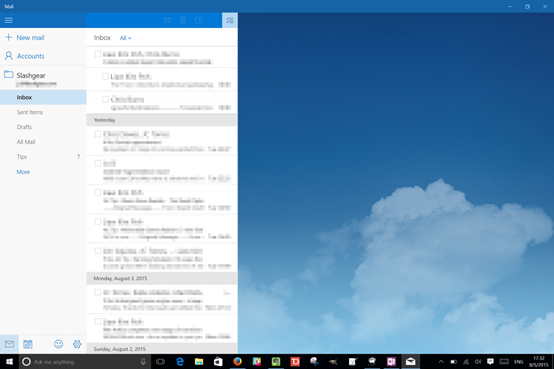The width and height of the screenshot is (554, 369).
Task: Click the Yesterday group header
Action: point(162,120)
